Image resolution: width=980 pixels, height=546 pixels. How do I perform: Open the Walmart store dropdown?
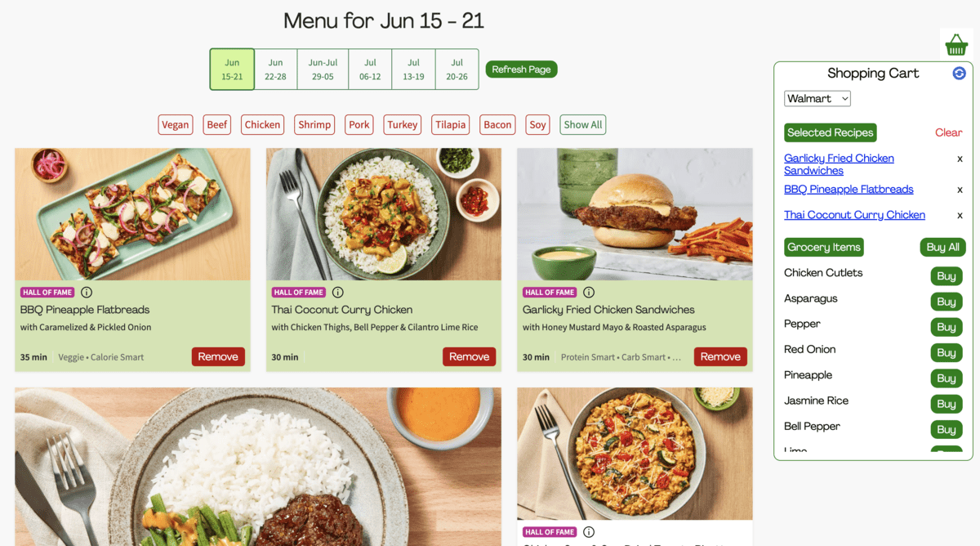coord(817,99)
